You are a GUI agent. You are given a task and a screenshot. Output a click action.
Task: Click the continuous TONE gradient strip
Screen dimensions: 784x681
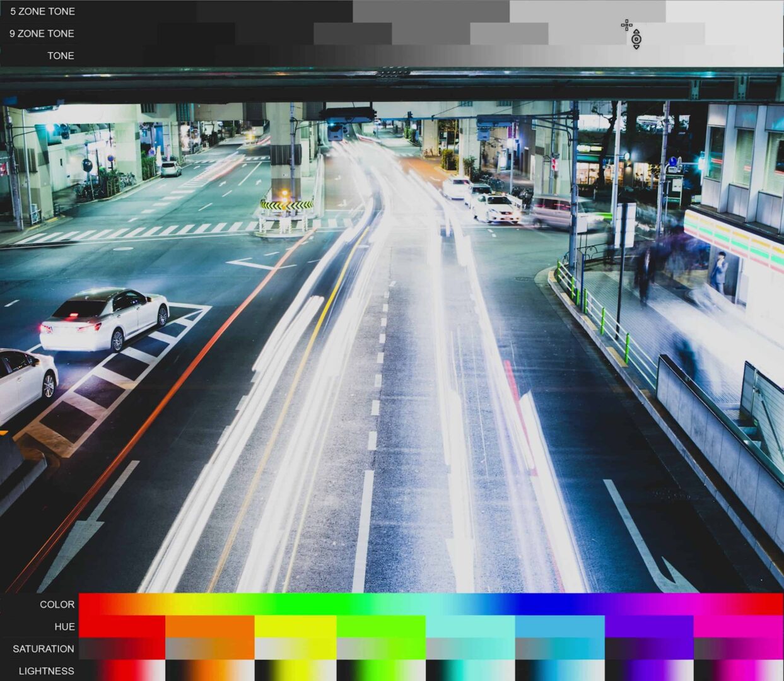(x=431, y=55)
